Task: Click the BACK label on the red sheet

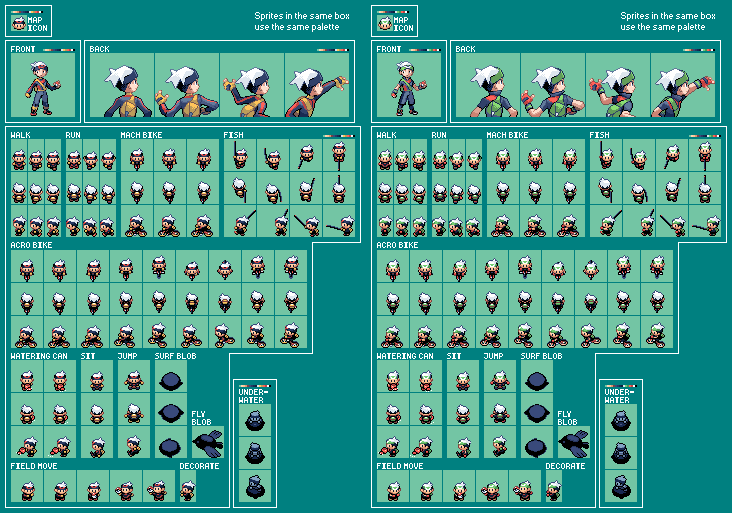Action: coord(99,49)
